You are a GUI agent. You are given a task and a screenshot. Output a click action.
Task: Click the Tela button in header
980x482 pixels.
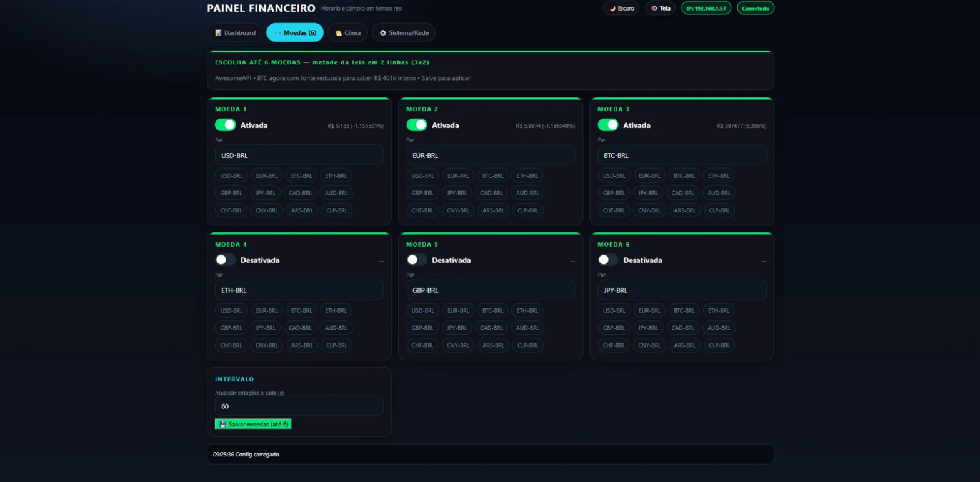(x=661, y=8)
